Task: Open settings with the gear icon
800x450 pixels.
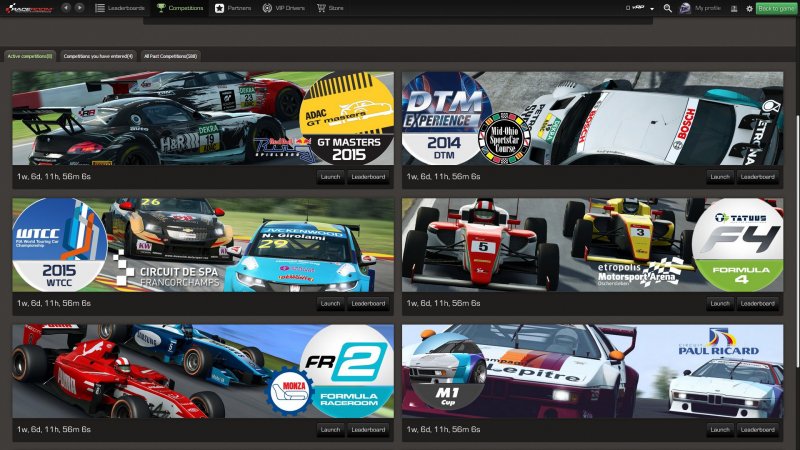Action: [x=749, y=9]
